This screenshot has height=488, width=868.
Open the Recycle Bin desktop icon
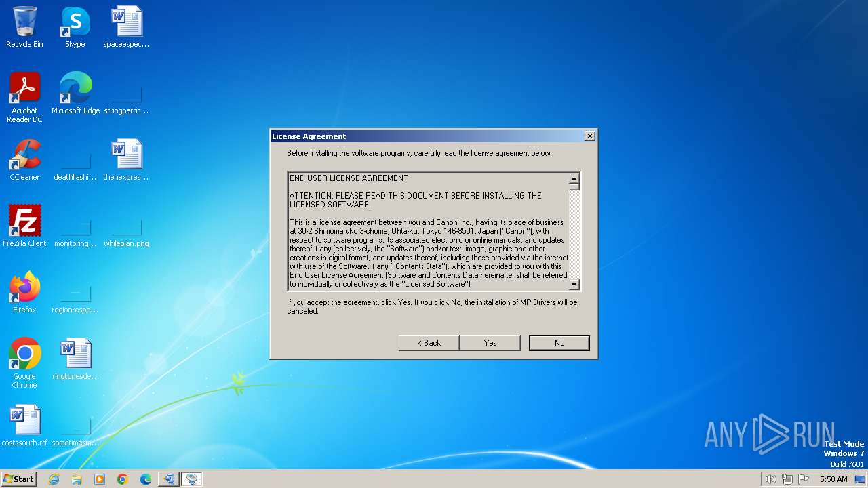(x=24, y=27)
